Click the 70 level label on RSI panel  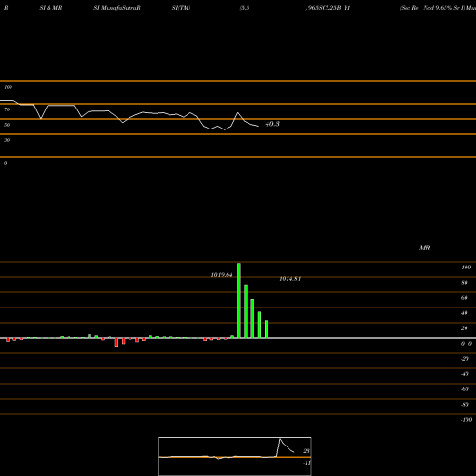point(7,109)
